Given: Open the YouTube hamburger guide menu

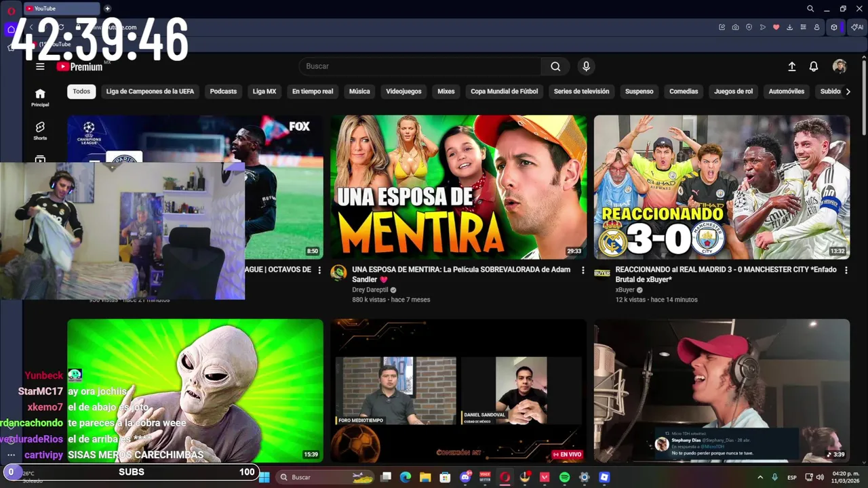Looking at the screenshot, I should (x=40, y=66).
